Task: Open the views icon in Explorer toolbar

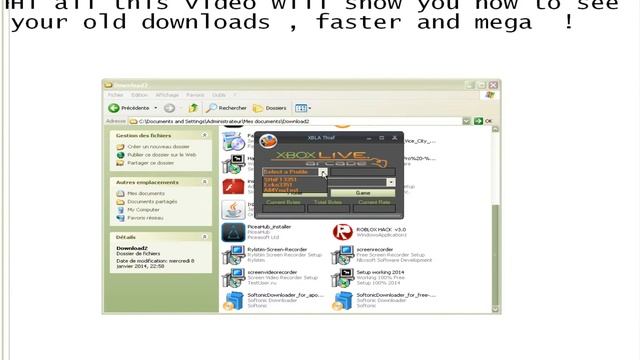Action: pyautogui.click(x=301, y=108)
